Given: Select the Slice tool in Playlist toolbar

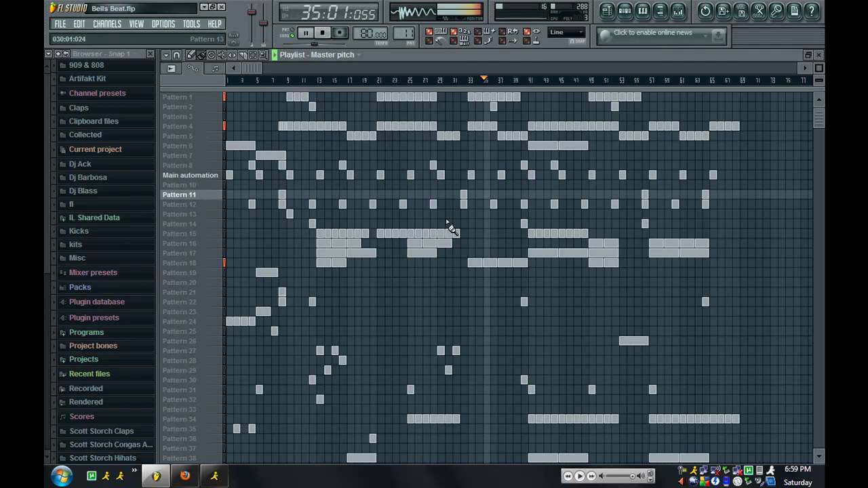Looking at the screenshot, I should 242,55.
